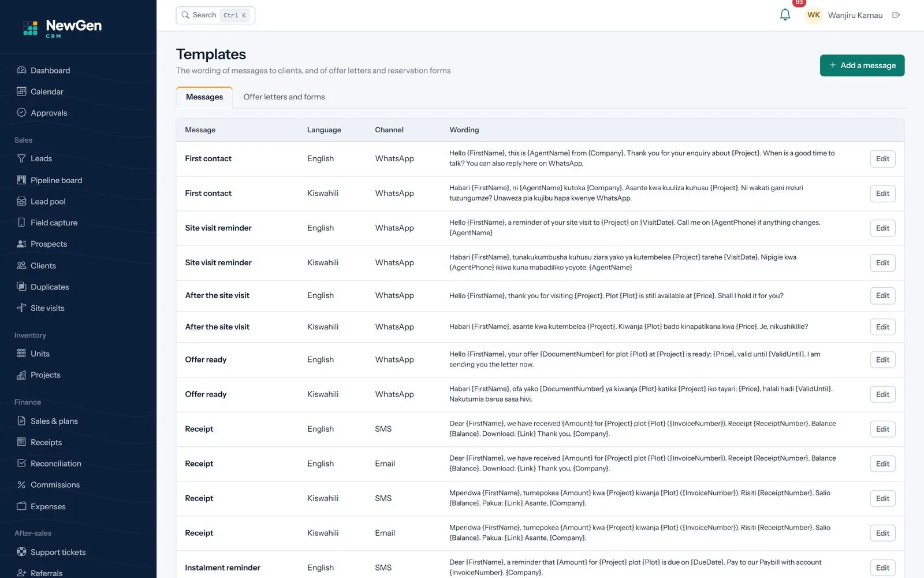Viewport: 924px width, 578px height.
Task: Click the Site visits signpost icon
Action: point(21,308)
